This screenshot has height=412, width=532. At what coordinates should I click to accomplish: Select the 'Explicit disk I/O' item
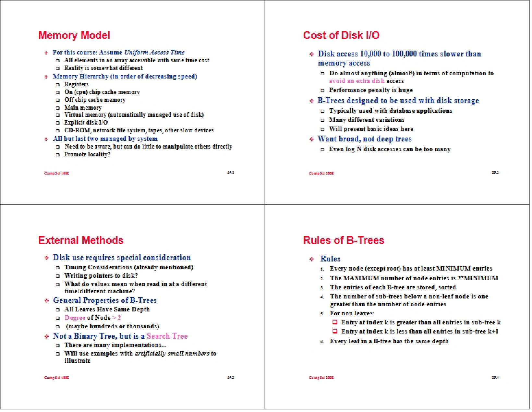(x=86, y=123)
